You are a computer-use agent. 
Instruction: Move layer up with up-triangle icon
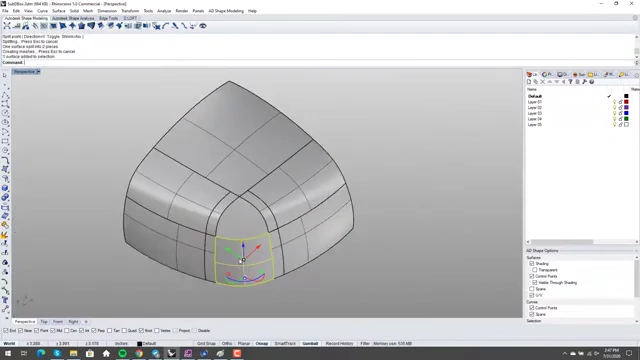(x=549, y=82)
